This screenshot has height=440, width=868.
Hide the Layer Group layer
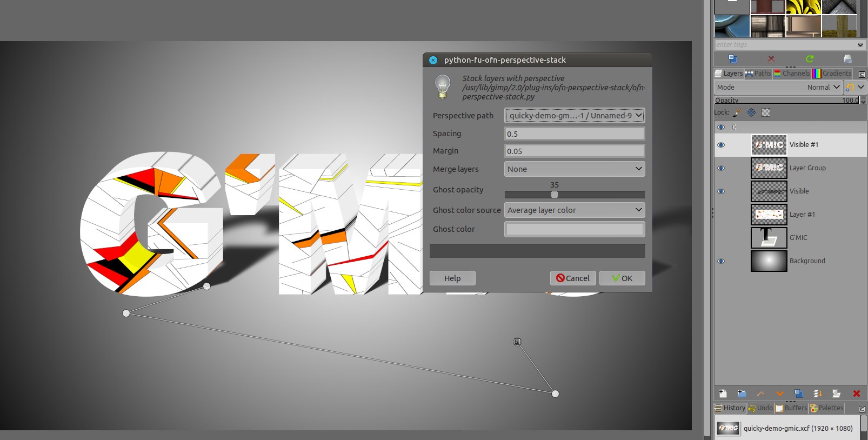click(x=721, y=168)
